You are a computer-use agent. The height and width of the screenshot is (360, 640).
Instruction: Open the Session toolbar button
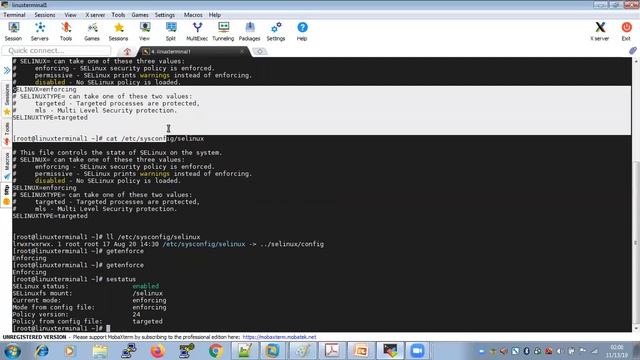(13, 31)
